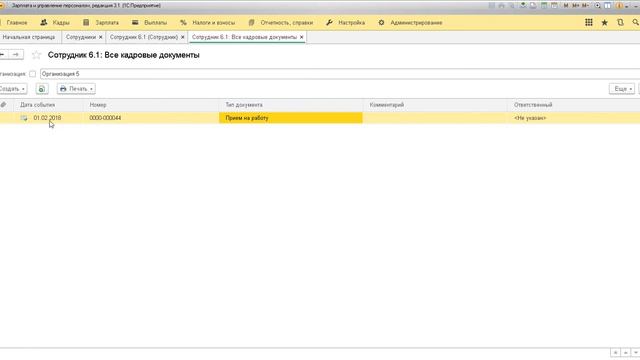
Task: Open the Выплаты menu section
Action: pyautogui.click(x=149, y=22)
